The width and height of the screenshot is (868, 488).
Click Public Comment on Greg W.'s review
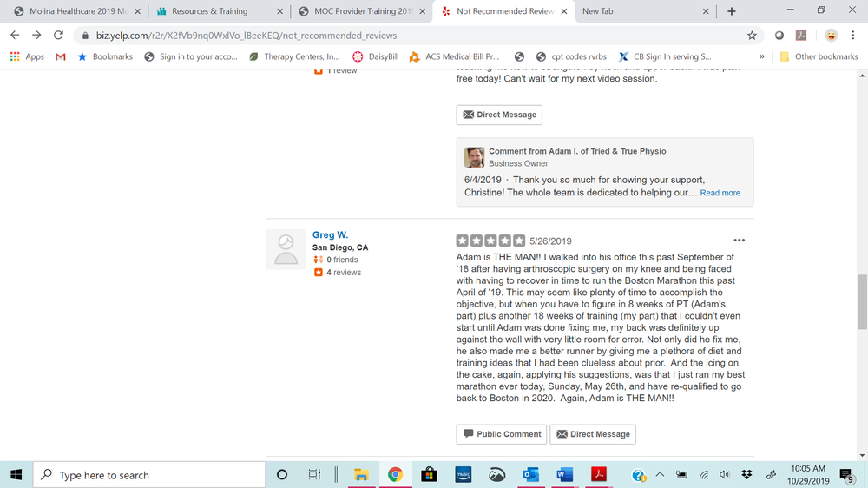click(502, 434)
